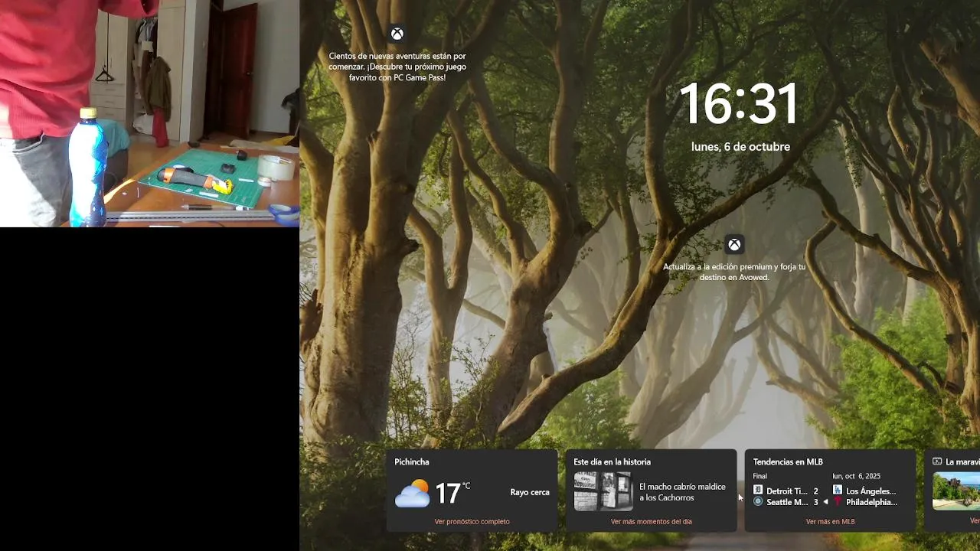Click the Xbox icon above Game Pass text
This screenshot has height=551, width=980.
pos(397,34)
